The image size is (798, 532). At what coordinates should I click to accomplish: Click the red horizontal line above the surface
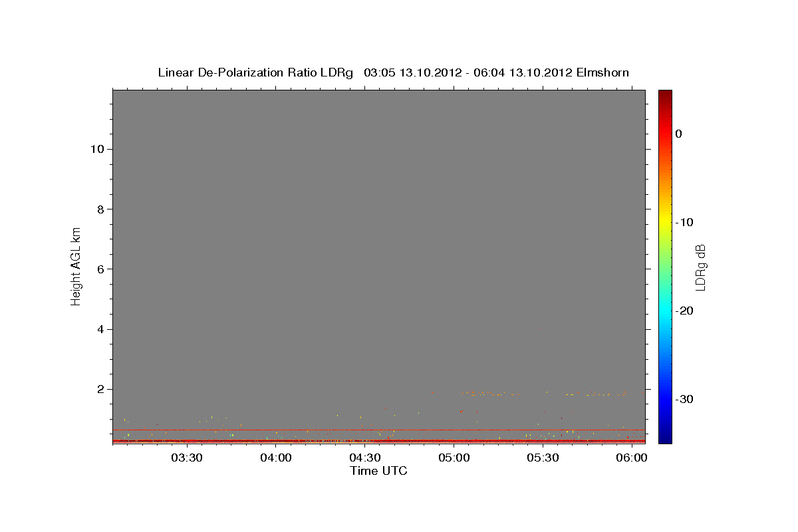tap(379, 430)
